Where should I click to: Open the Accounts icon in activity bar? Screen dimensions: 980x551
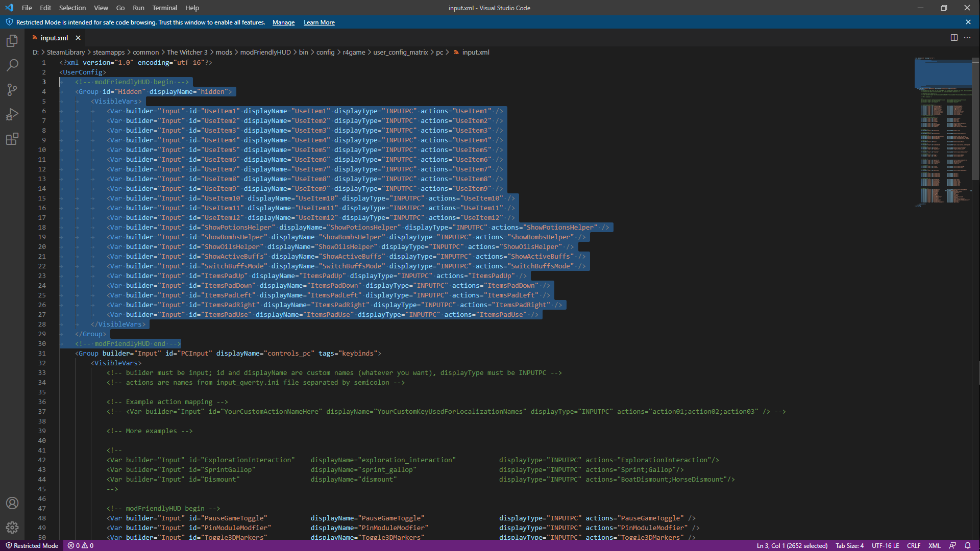pos(12,503)
